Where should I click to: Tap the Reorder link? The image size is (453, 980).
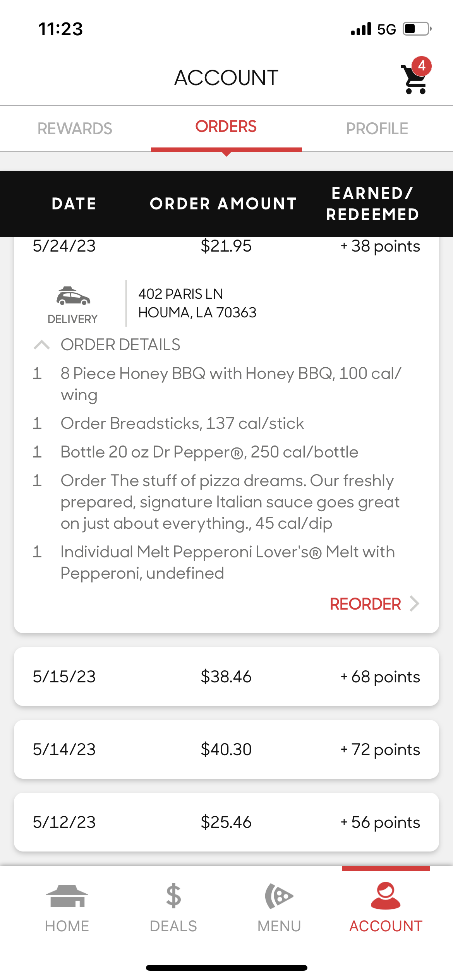pyautogui.click(x=365, y=604)
